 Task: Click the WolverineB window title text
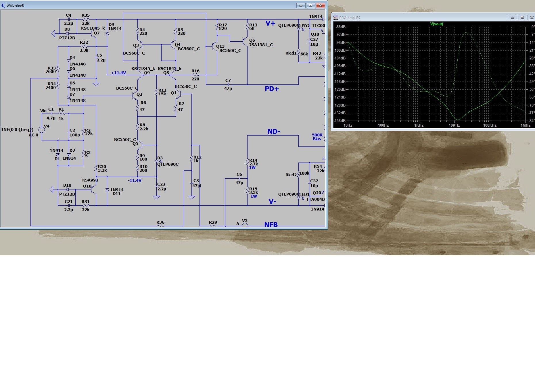click(15, 6)
